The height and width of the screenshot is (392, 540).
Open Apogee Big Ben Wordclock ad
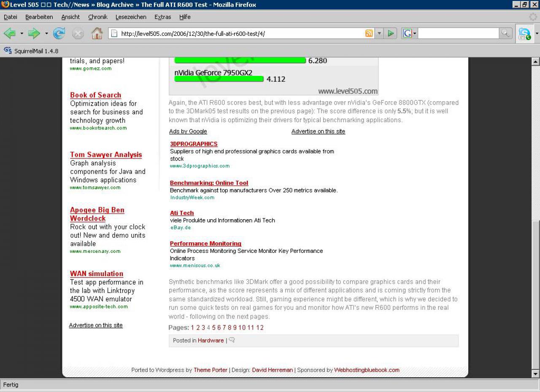pos(97,214)
